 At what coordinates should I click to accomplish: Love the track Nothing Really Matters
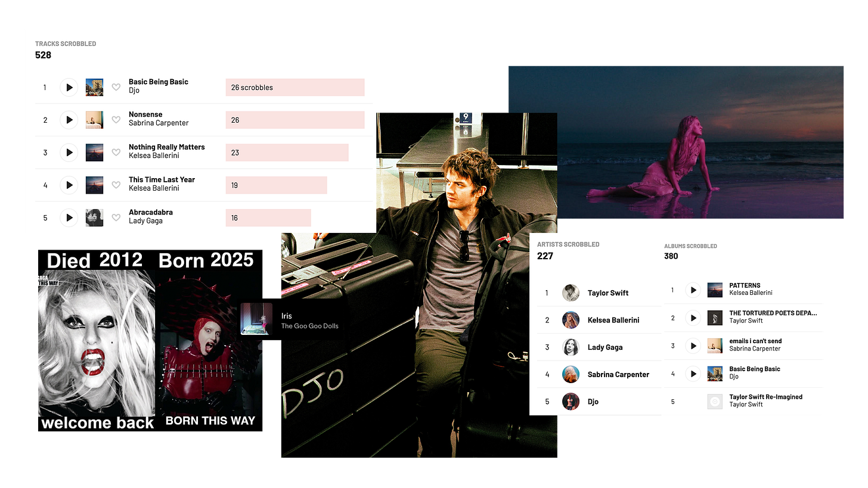[x=116, y=153]
